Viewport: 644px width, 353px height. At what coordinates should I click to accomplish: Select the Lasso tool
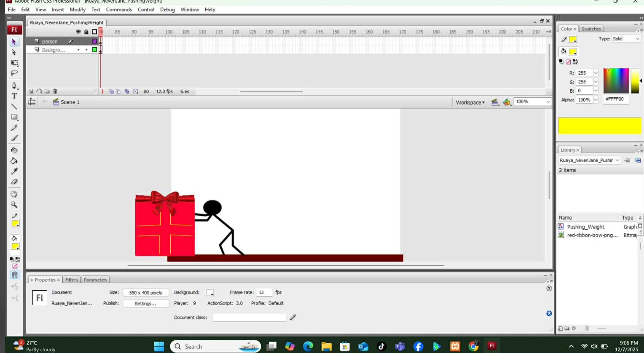pyautogui.click(x=14, y=73)
